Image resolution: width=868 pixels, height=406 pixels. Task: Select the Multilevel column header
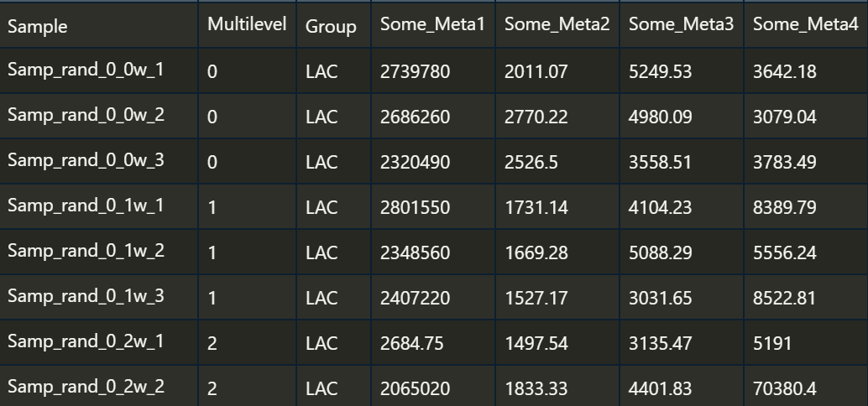coord(248,25)
